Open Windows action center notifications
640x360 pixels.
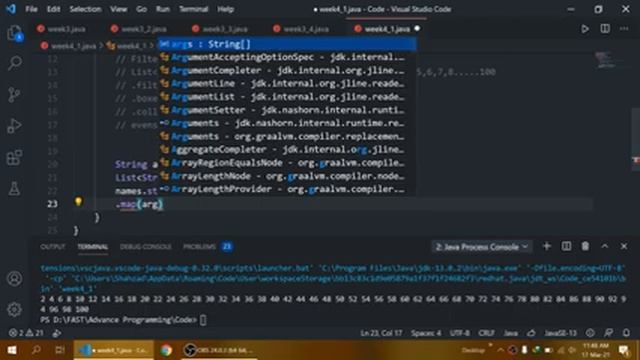(624, 350)
